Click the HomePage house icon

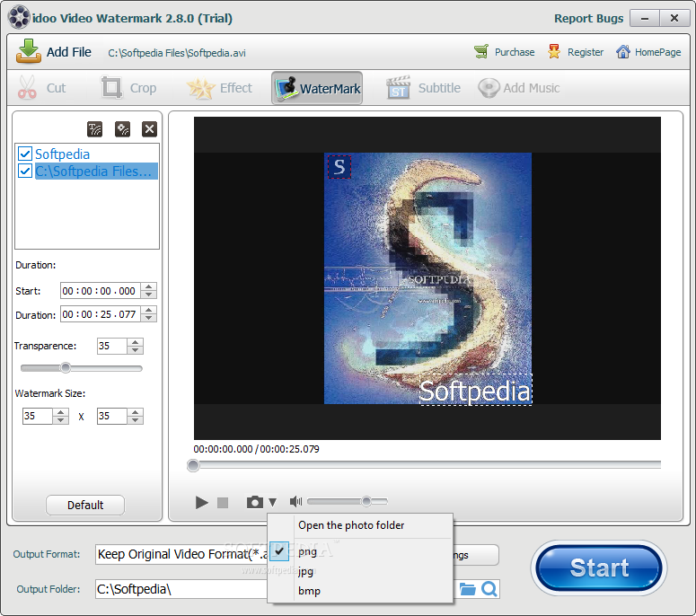(x=623, y=52)
